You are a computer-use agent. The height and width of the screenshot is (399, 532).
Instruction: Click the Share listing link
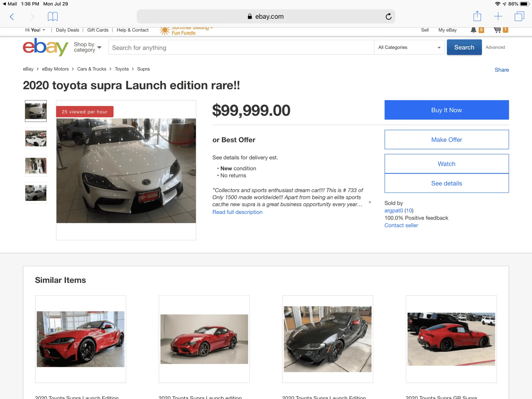point(501,70)
